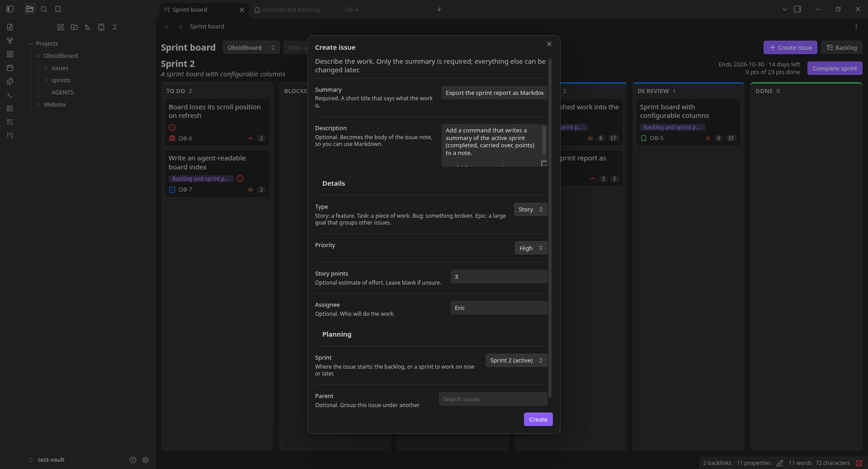Viewport: 868px width, 469px height.
Task: Collapse the Projects folder
Action: click(47, 43)
